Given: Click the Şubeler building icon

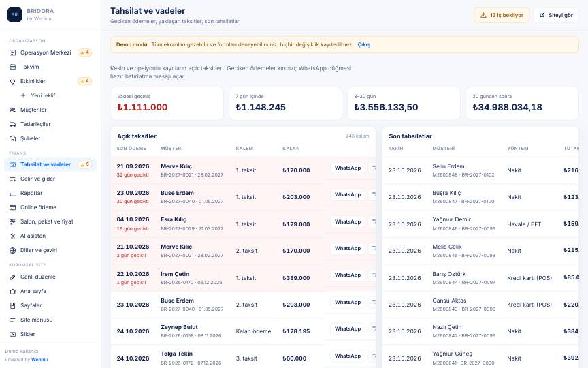Looking at the screenshot, I should (12, 138).
